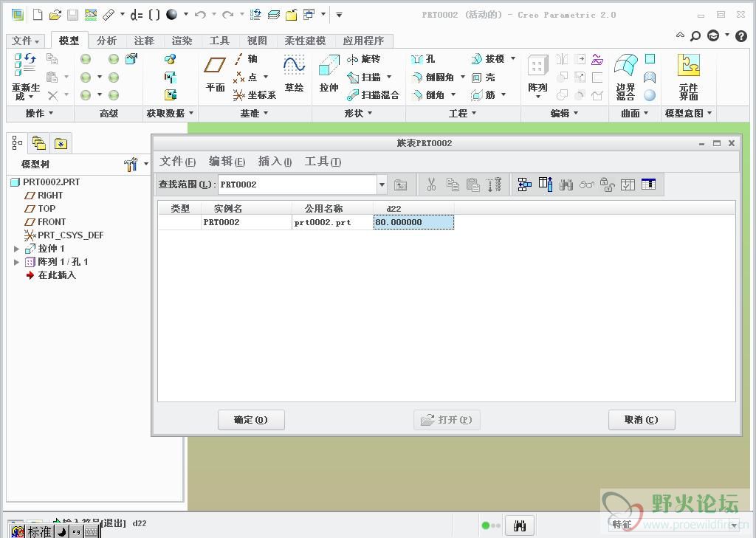Viewport: 756px width, 538px height.
Task: Click the brackets parameters icon
Action: (x=154, y=15)
